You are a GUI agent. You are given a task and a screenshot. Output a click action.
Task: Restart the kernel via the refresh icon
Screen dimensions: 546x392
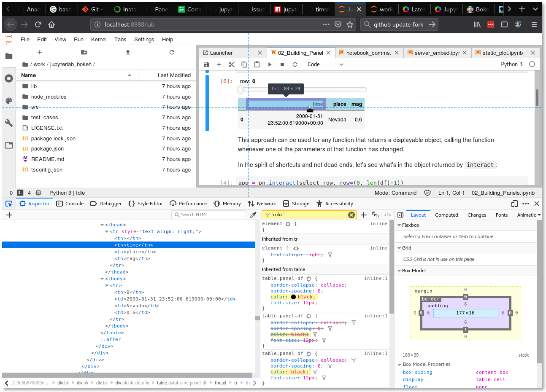click(295, 64)
